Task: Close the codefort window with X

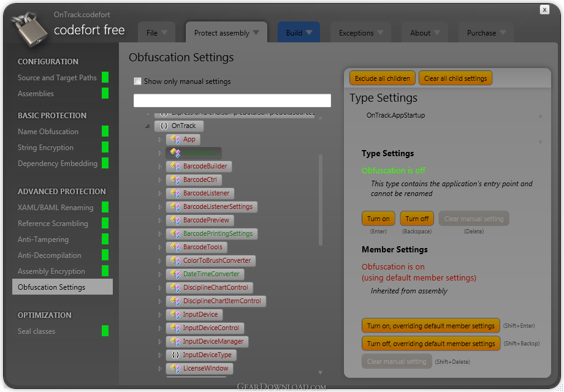Action: click(x=544, y=9)
